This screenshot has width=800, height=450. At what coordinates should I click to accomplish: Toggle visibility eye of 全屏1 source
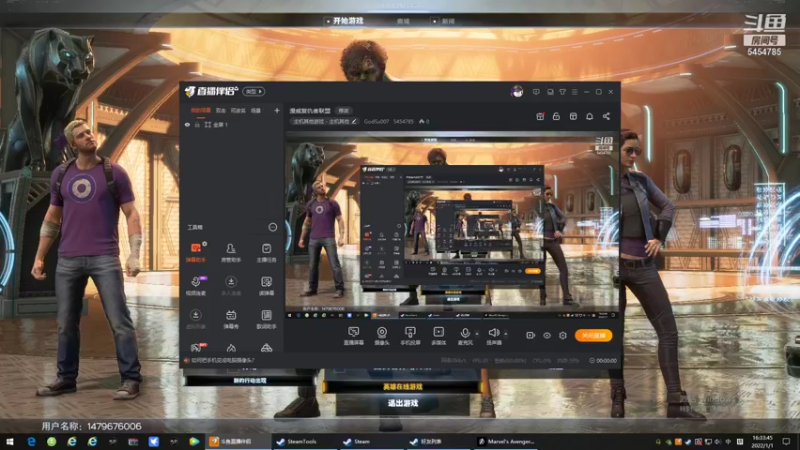click(x=187, y=124)
